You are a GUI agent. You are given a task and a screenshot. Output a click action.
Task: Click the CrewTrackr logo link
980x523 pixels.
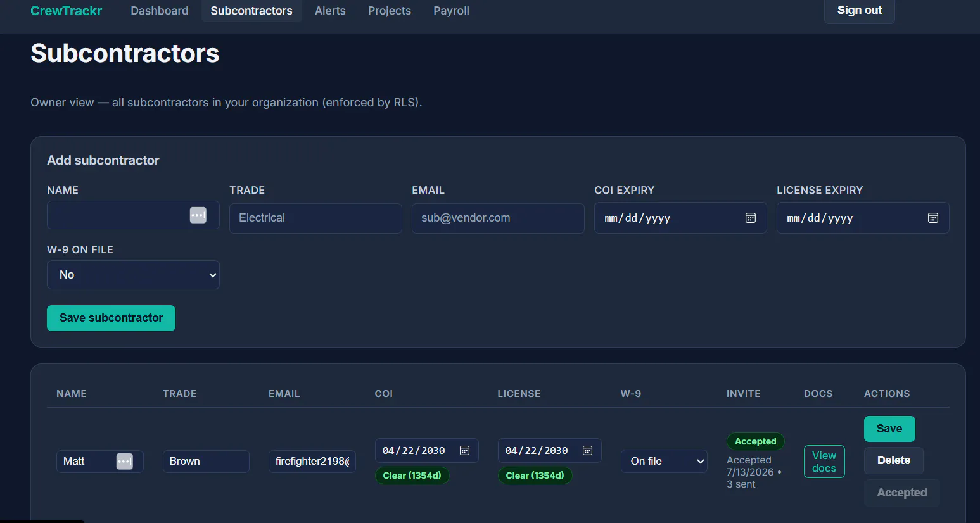[x=67, y=11]
